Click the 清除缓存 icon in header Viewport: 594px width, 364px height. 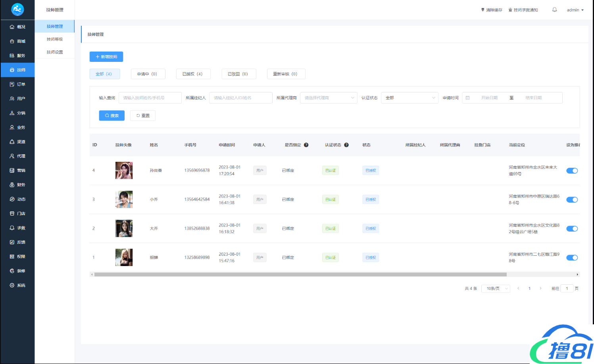tap(483, 10)
